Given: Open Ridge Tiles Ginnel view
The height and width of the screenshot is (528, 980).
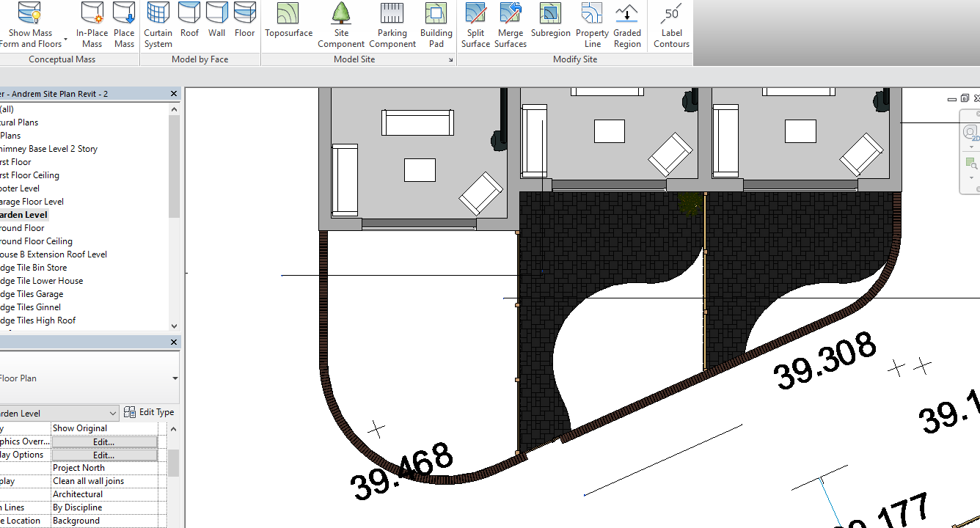Looking at the screenshot, I should tap(30, 307).
